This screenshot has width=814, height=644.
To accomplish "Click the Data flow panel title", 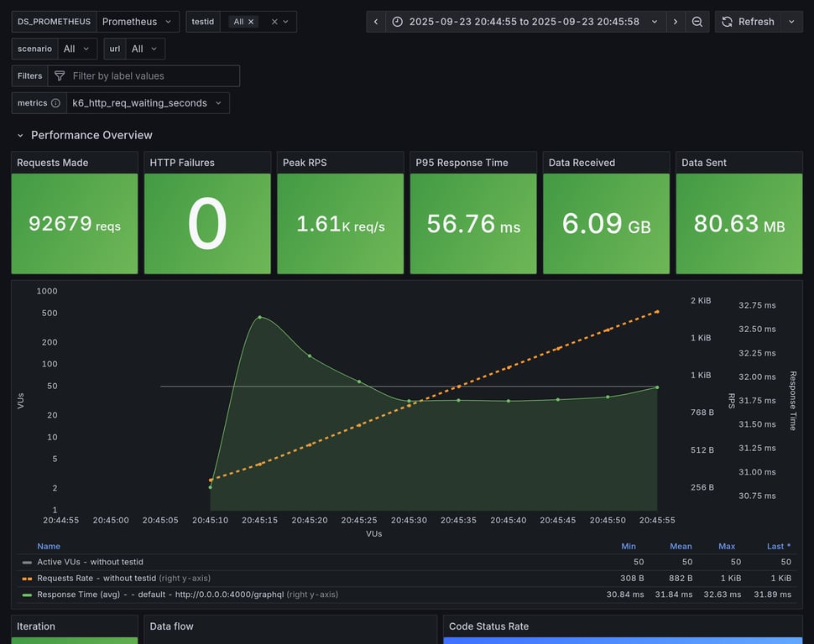I will tap(172, 626).
